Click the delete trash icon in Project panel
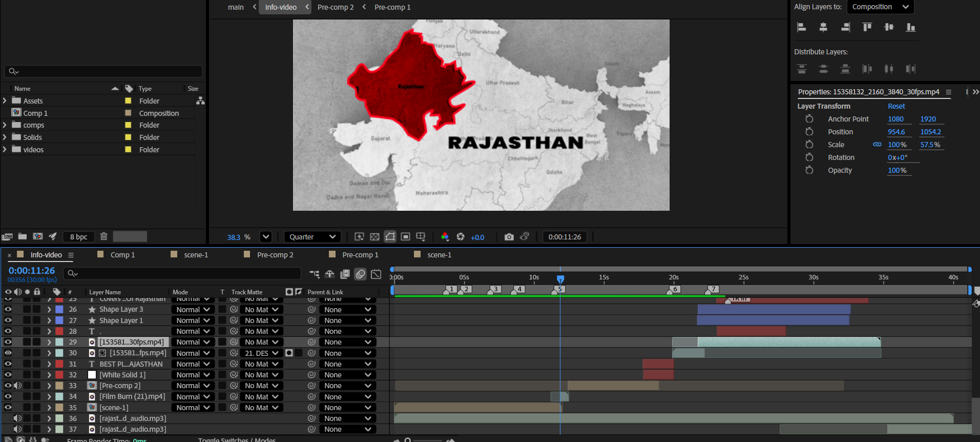The width and height of the screenshot is (980, 442). [x=104, y=236]
